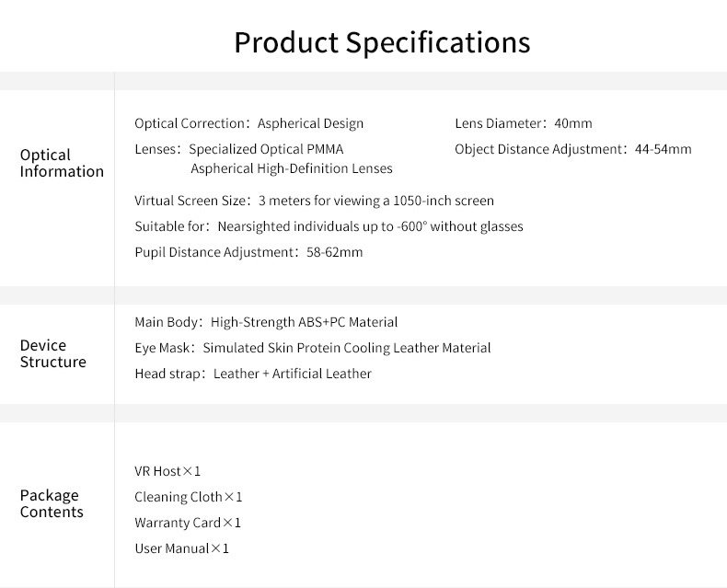727x588 pixels.
Task: Click the VR Host×1 item
Action: [167, 471]
